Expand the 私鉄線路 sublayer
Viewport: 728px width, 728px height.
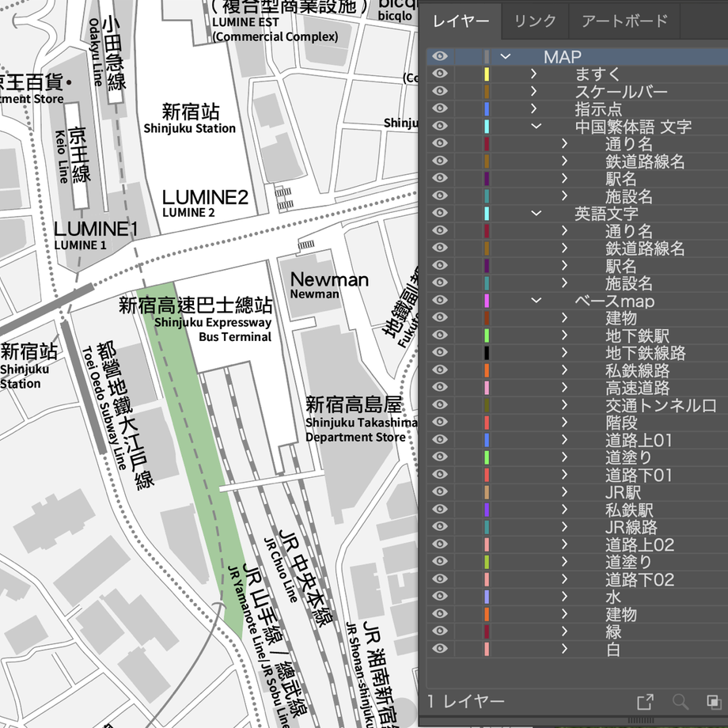tap(564, 370)
